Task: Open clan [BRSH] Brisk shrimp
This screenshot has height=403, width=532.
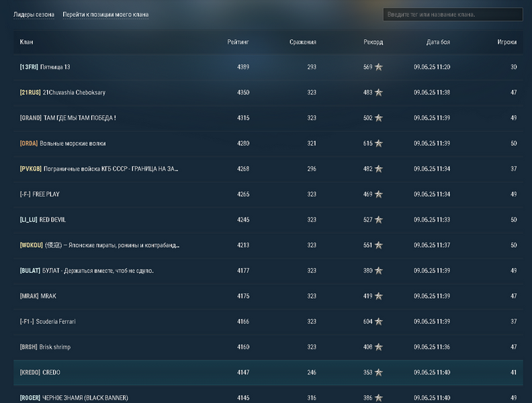Action: pos(45,347)
